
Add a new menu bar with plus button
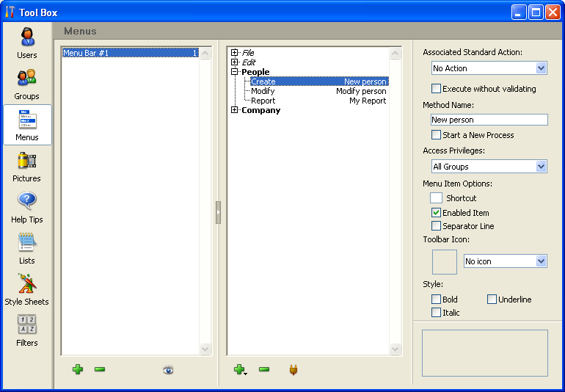(78, 369)
